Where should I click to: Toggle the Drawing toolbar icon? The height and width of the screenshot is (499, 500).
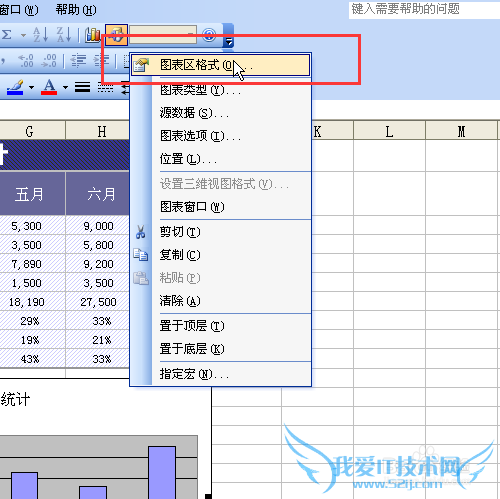pos(116,35)
